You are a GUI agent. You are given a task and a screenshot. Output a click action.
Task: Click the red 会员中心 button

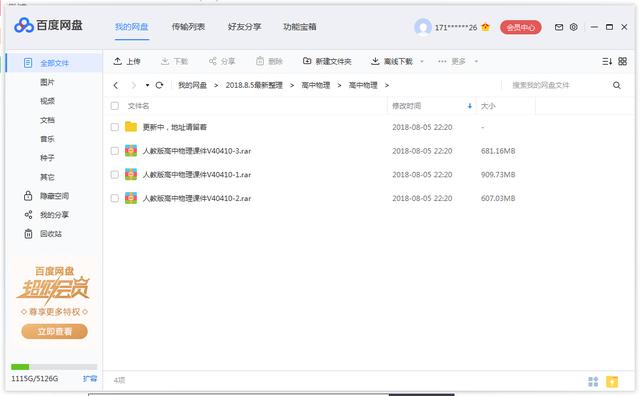pyautogui.click(x=520, y=27)
